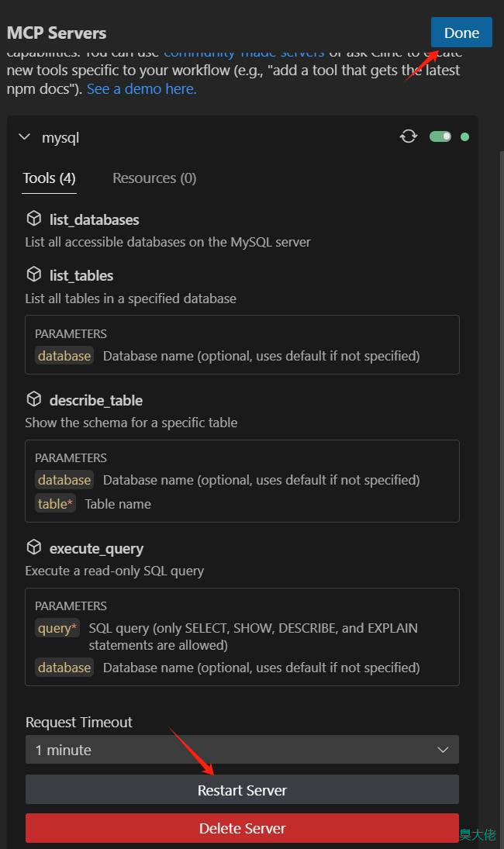Toggle the mysql server enable switch
Screen dimensions: 504x849
(x=440, y=136)
